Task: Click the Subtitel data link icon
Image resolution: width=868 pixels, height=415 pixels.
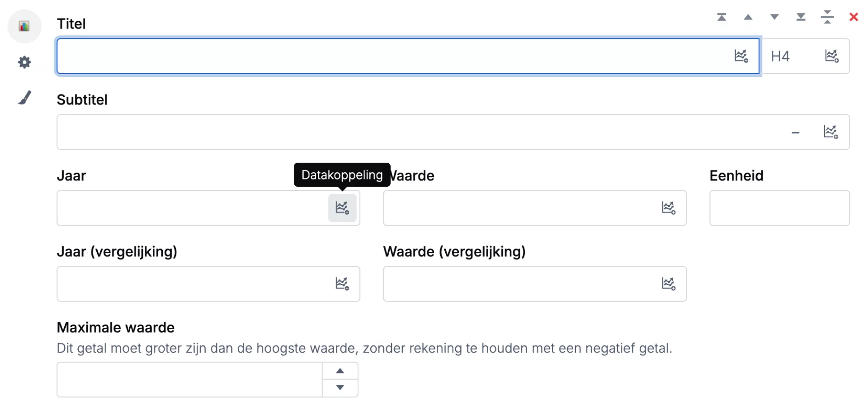Action: (x=830, y=132)
